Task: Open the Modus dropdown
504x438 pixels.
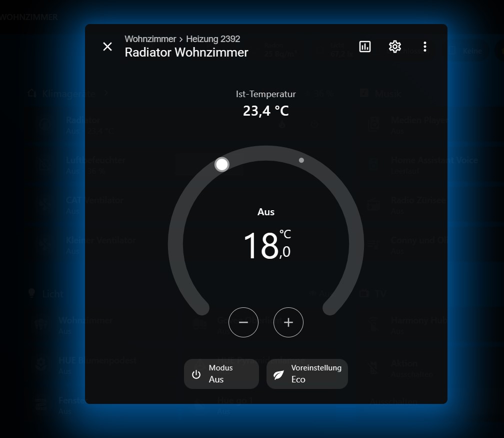Action: coord(221,373)
